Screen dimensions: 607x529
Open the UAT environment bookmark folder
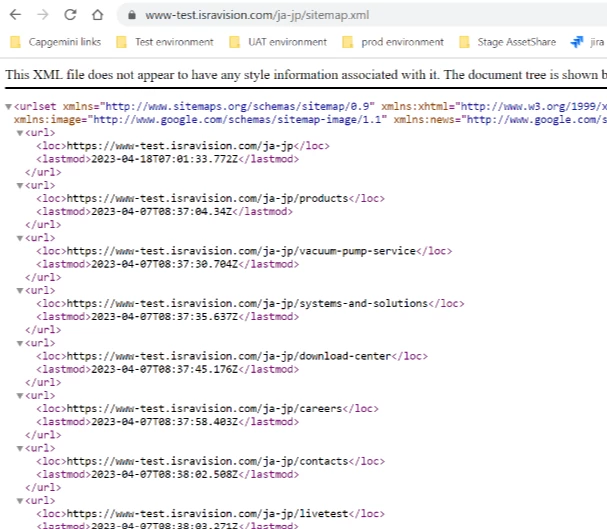pyautogui.click(x=278, y=42)
